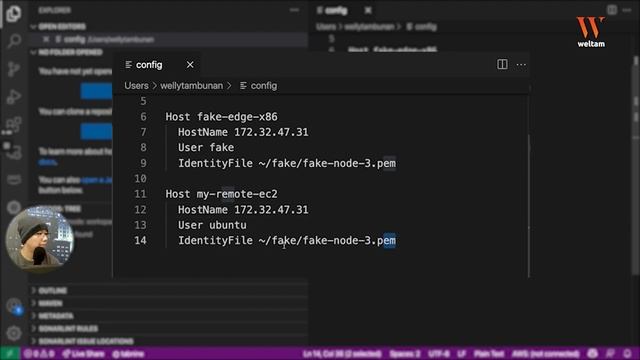640x360 pixels.
Task: Click the background split editor icon top right
Action: (x=611, y=10)
